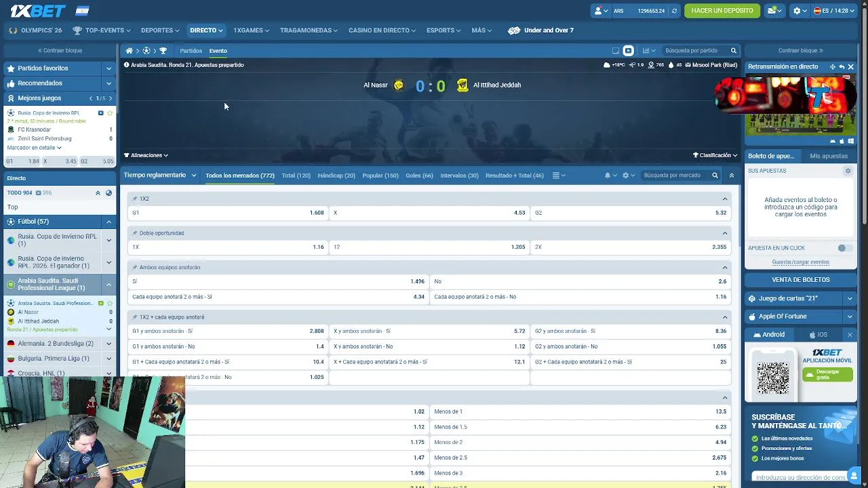Open the 1XBET logo home page
The width and height of the screenshot is (868, 488).
tap(37, 11)
